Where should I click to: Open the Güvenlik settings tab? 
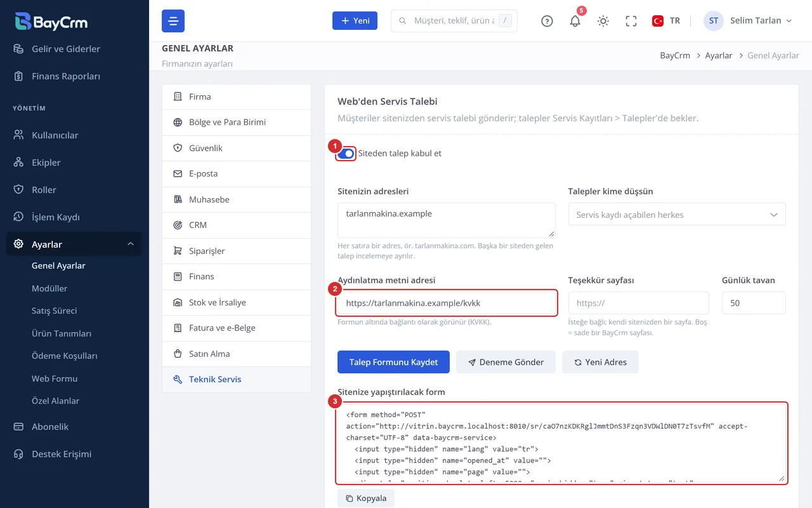point(237,148)
